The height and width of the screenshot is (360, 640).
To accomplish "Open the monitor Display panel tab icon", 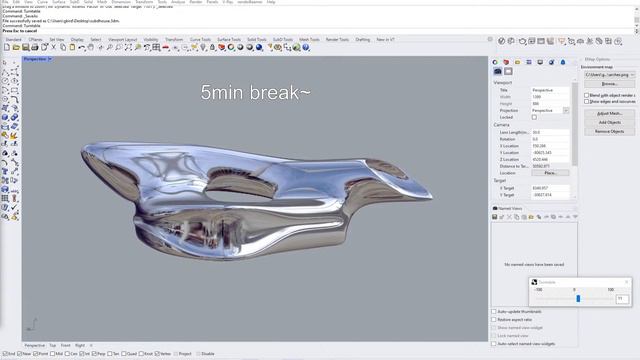I will [x=540, y=62].
